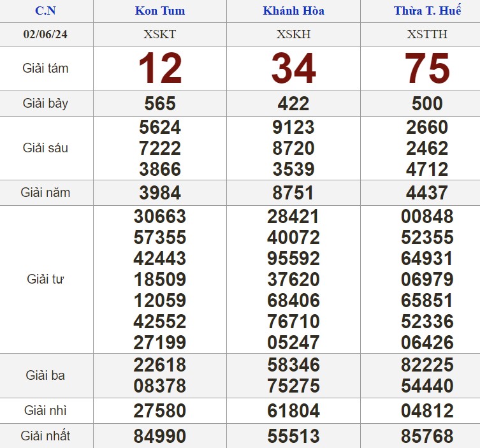Open the Kon Tum province link
Screen dimensions: 480x448
click(x=159, y=11)
